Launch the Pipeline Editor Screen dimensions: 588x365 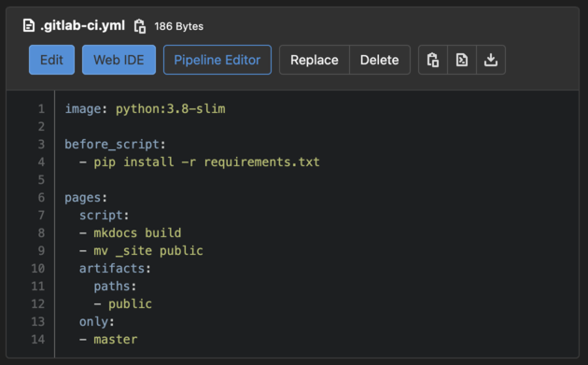click(217, 60)
